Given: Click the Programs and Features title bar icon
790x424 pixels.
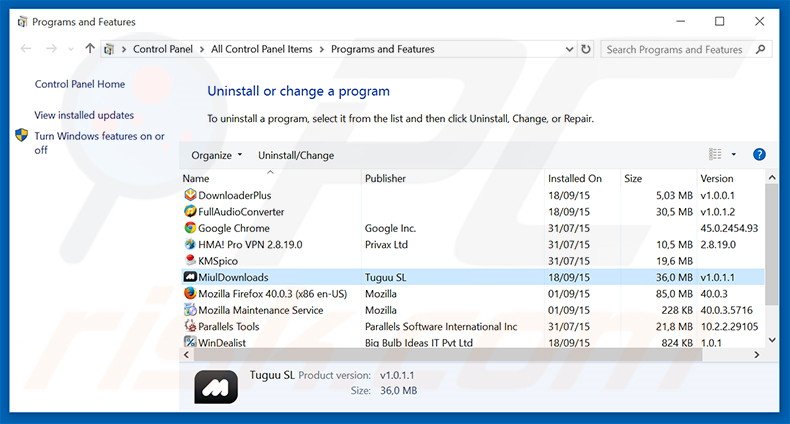Looking at the screenshot, I should click(x=22, y=22).
